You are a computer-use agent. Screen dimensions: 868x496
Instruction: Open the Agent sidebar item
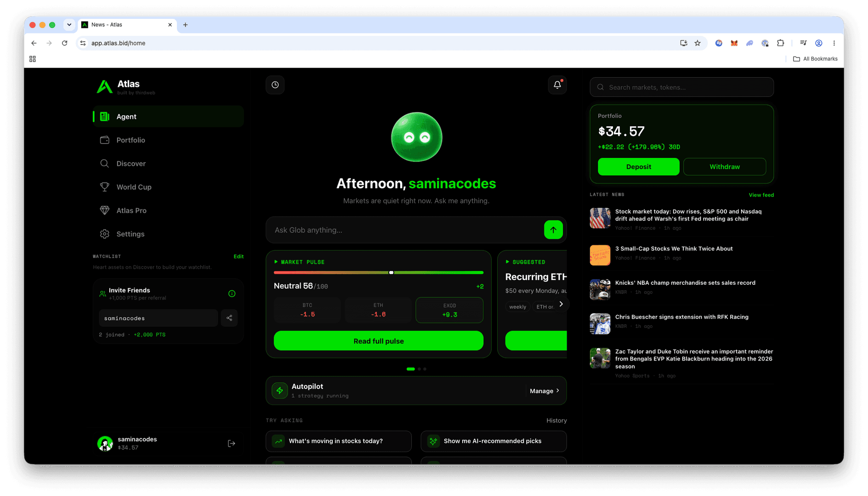pyautogui.click(x=168, y=117)
